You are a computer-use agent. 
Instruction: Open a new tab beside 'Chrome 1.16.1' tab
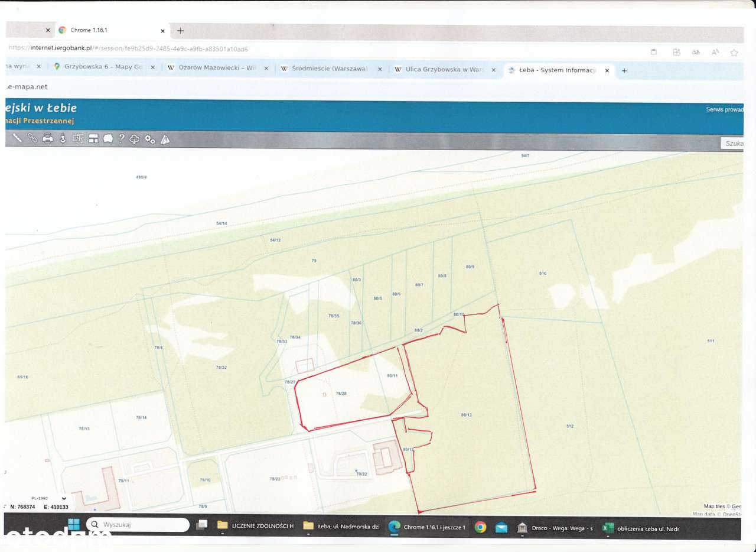181,31
